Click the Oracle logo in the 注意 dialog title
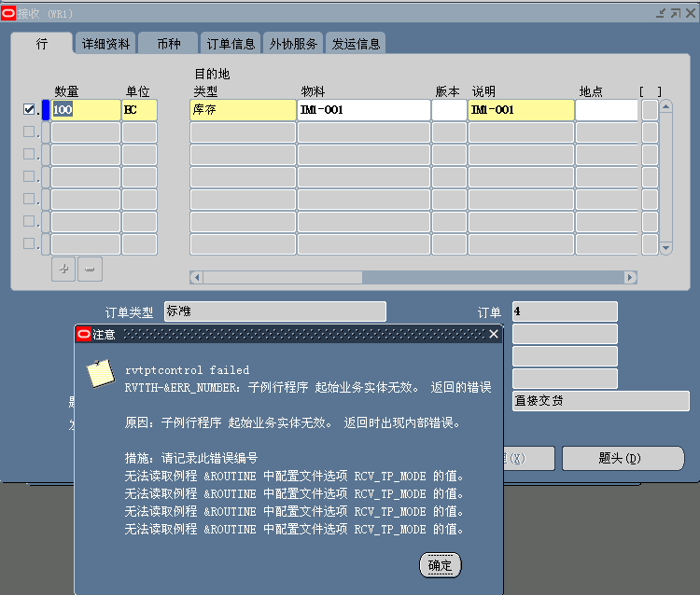The height and width of the screenshot is (595, 700). click(x=83, y=334)
